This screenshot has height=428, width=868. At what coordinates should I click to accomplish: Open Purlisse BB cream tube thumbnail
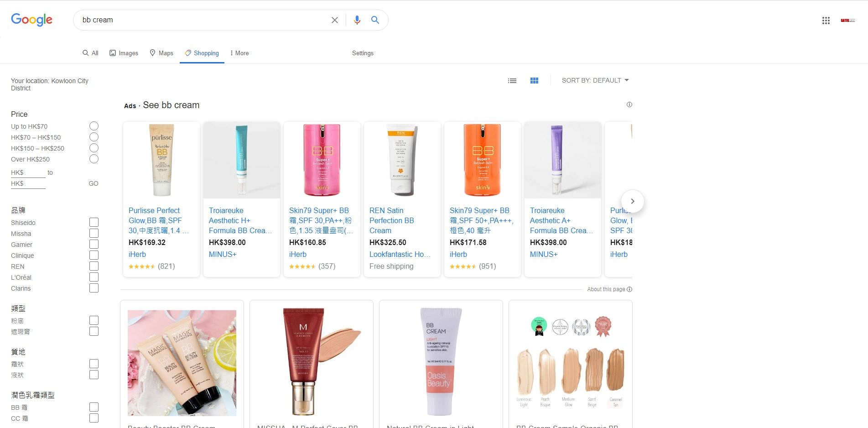(x=161, y=160)
